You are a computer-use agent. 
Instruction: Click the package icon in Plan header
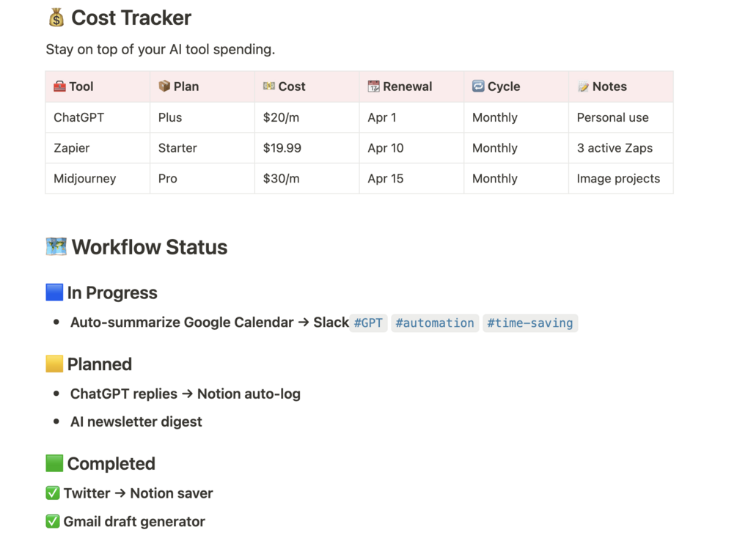point(164,86)
